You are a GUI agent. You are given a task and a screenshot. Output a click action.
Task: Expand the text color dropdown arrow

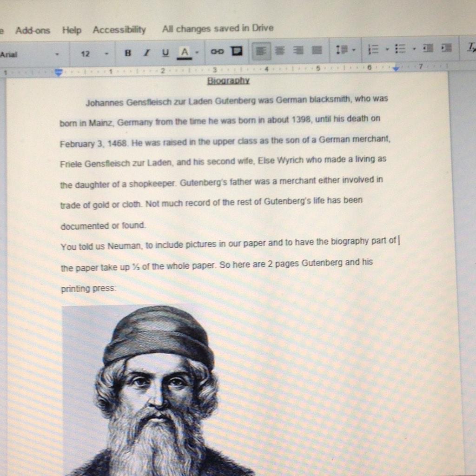tap(196, 51)
